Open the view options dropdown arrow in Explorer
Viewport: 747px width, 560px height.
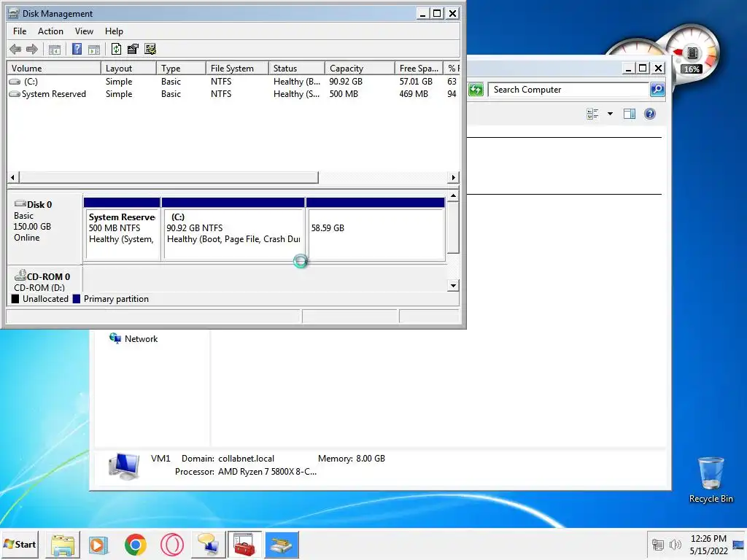click(x=610, y=114)
